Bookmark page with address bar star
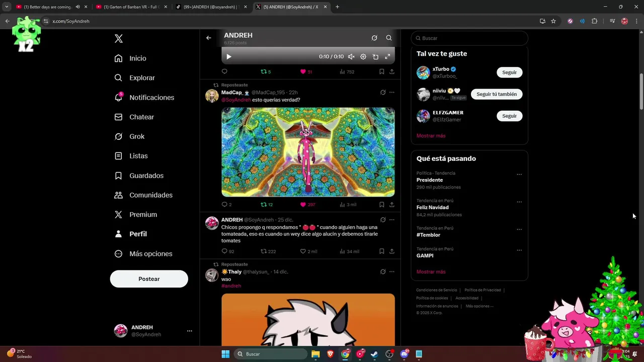 click(x=553, y=21)
